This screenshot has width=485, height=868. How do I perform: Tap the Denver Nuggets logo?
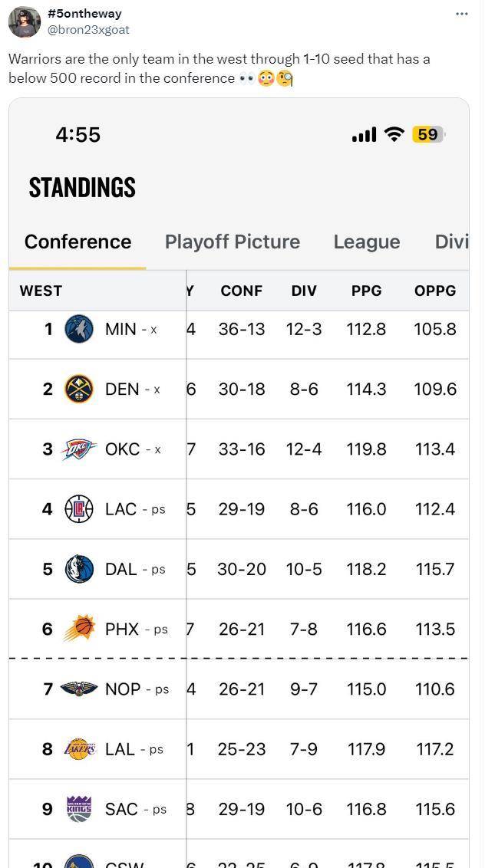click(79, 389)
